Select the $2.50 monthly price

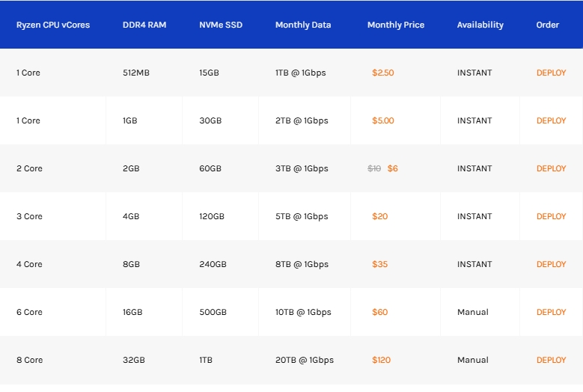[383, 73]
